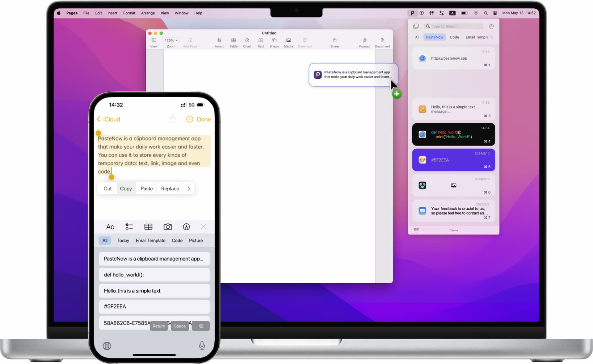593x364 pixels.
Task: Open the View sidebar dropdown in Pages
Action: pos(154,40)
